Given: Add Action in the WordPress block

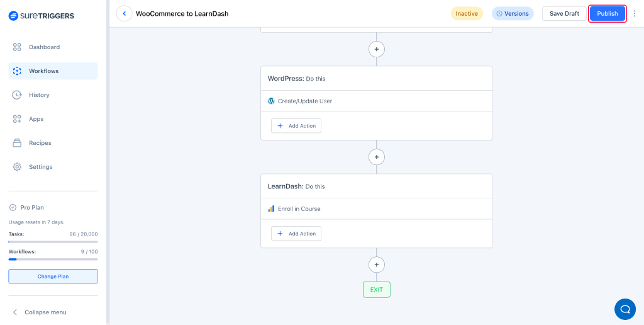Looking at the screenshot, I should [296, 126].
